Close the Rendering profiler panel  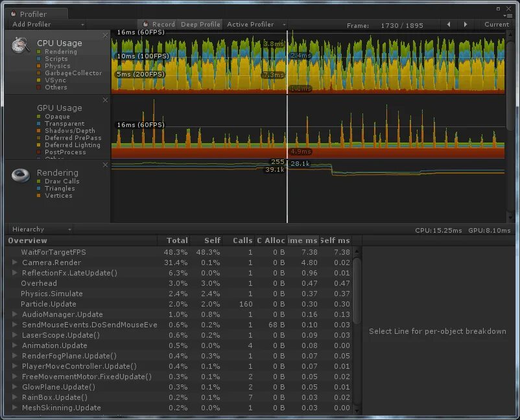click(105, 165)
